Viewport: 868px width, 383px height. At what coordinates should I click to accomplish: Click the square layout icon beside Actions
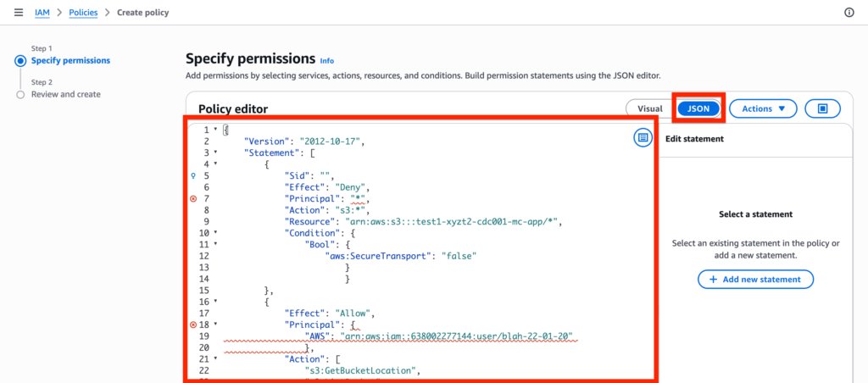[822, 108]
